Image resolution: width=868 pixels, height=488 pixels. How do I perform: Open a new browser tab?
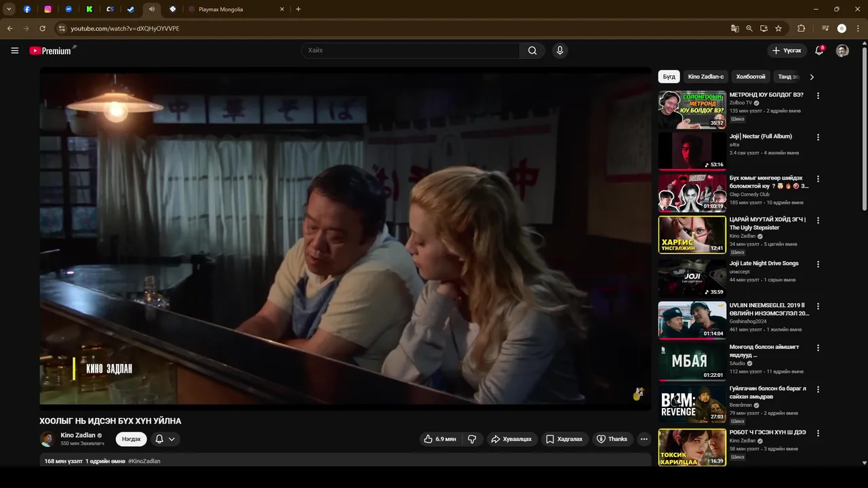coord(298,9)
